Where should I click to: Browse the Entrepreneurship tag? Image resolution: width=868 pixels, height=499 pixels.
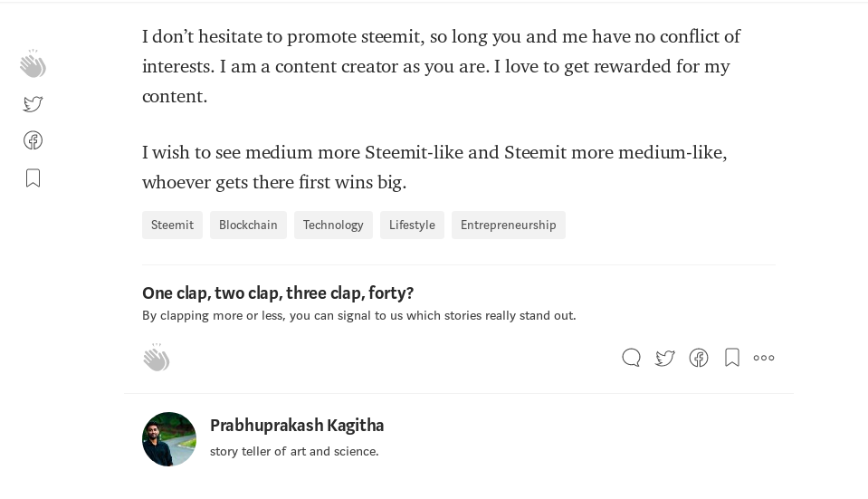tap(508, 225)
